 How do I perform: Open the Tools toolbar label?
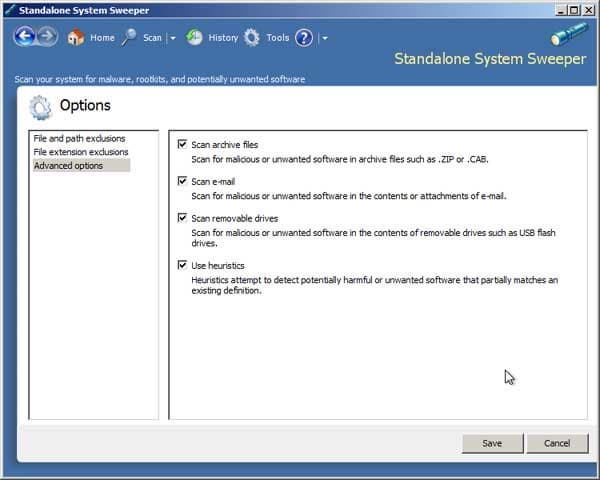tap(278, 38)
